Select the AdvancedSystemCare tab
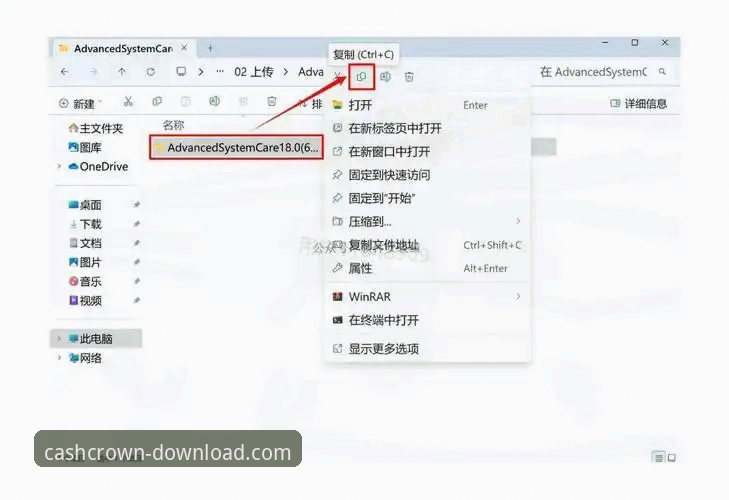This screenshot has width=729, height=500. point(123,48)
